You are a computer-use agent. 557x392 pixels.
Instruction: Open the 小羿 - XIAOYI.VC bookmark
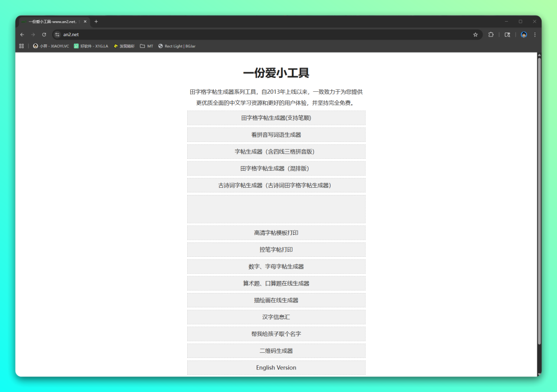51,46
